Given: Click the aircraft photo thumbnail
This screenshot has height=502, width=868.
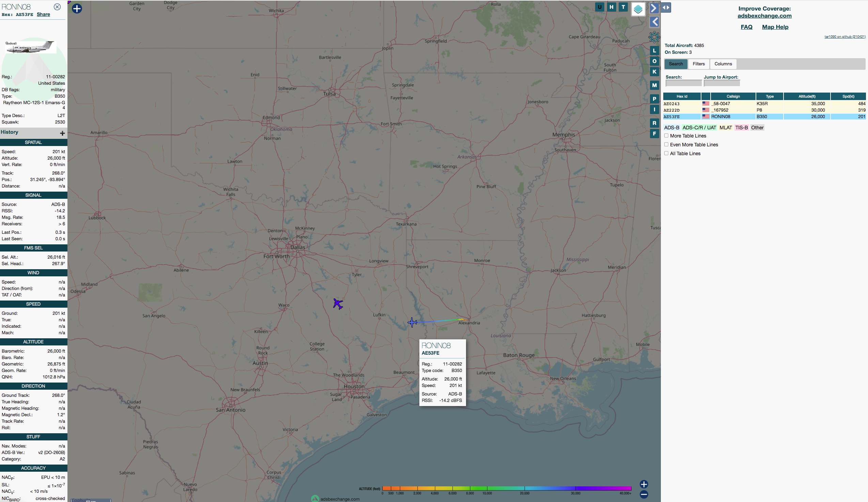Looking at the screenshot, I should (31, 47).
